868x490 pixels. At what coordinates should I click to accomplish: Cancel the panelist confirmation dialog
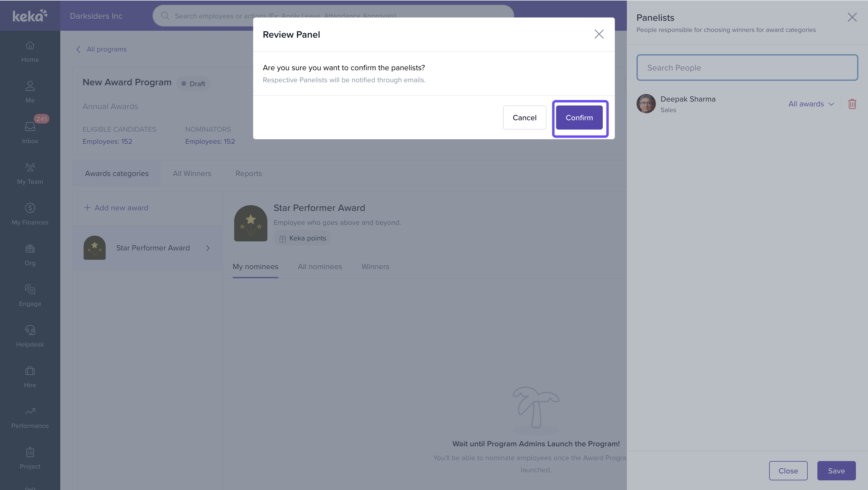tap(524, 118)
